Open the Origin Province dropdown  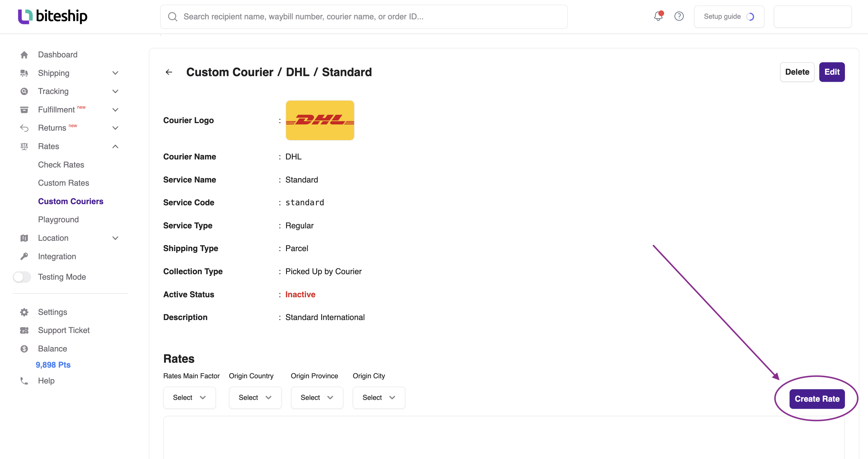coord(317,398)
